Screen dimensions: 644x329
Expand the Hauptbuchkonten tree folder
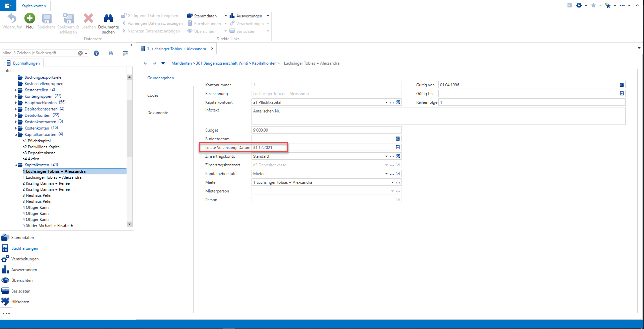point(16,103)
